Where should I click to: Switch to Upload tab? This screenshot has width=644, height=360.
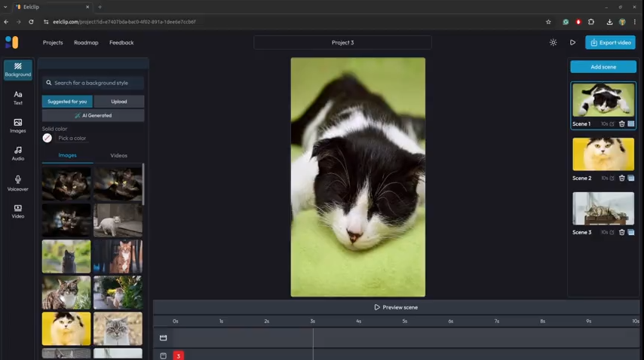tap(118, 101)
